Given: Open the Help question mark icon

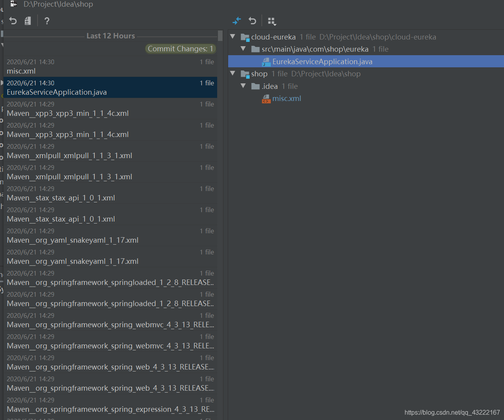Looking at the screenshot, I should click(x=47, y=21).
